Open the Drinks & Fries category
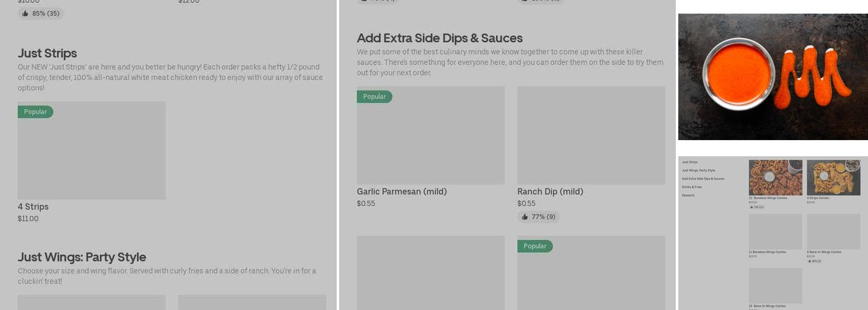This screenshot has width=868, height=310. pos(692,187)
